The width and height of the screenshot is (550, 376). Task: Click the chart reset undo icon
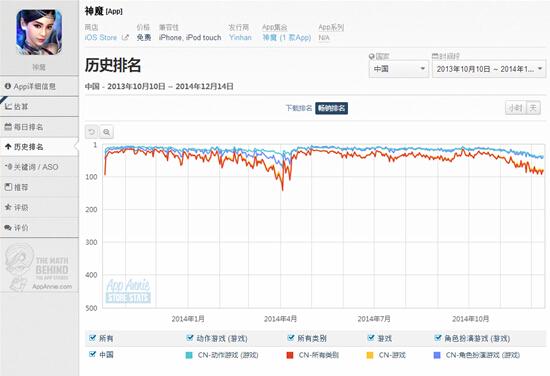92,132
